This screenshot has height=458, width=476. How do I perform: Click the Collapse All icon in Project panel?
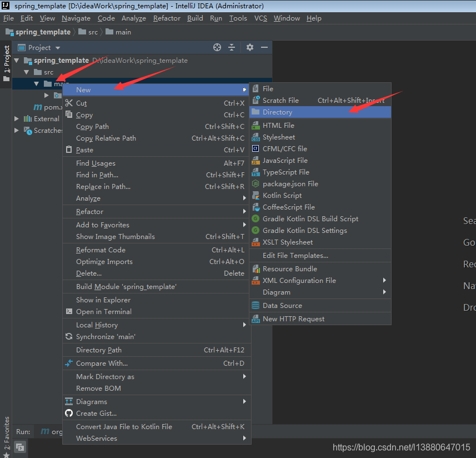[x=232, y=47]
